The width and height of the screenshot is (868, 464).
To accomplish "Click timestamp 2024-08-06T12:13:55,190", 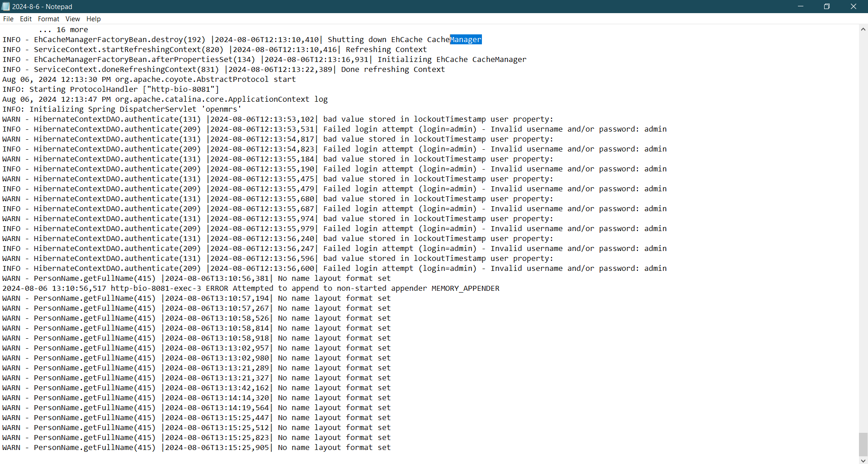I will click(262, 169).
